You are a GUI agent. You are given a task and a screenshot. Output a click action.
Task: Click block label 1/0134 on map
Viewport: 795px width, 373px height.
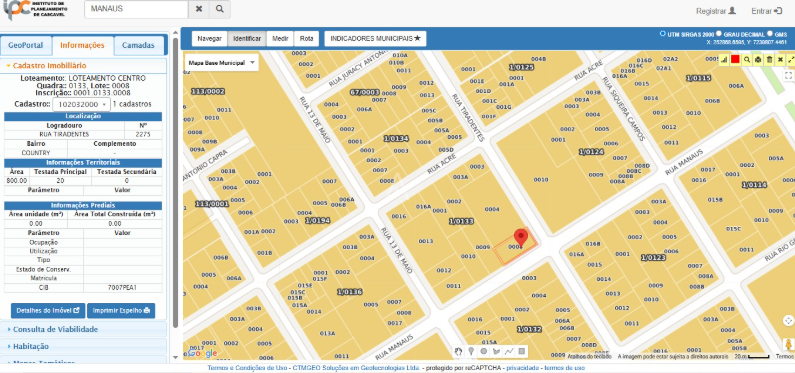pos(396,138)
